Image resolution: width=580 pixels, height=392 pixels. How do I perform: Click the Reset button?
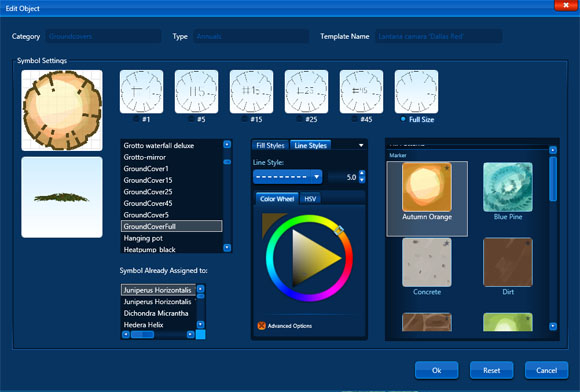[x=492, y=370]
